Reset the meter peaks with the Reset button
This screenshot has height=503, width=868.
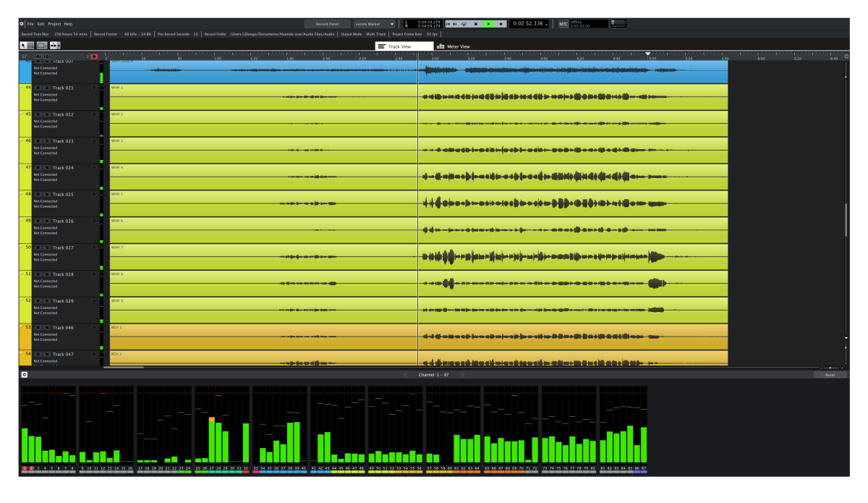tap(830, 375)
